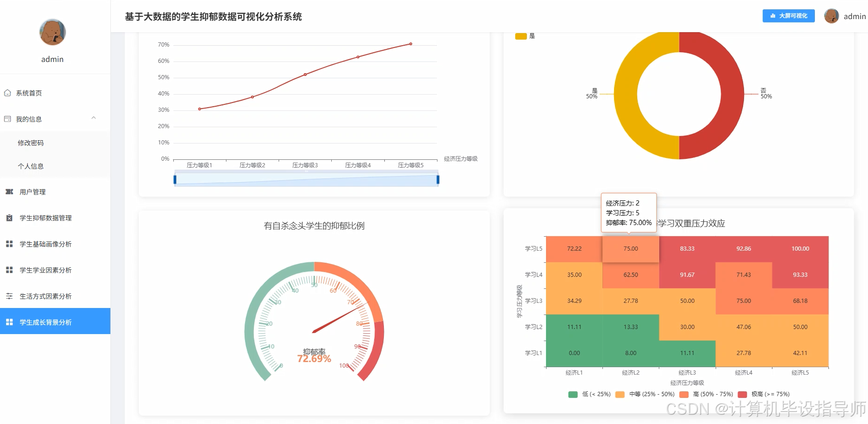The height and width of the screenshot is (424, 868).
Task: Click the data zoom slider track
Action: (306, 179)
